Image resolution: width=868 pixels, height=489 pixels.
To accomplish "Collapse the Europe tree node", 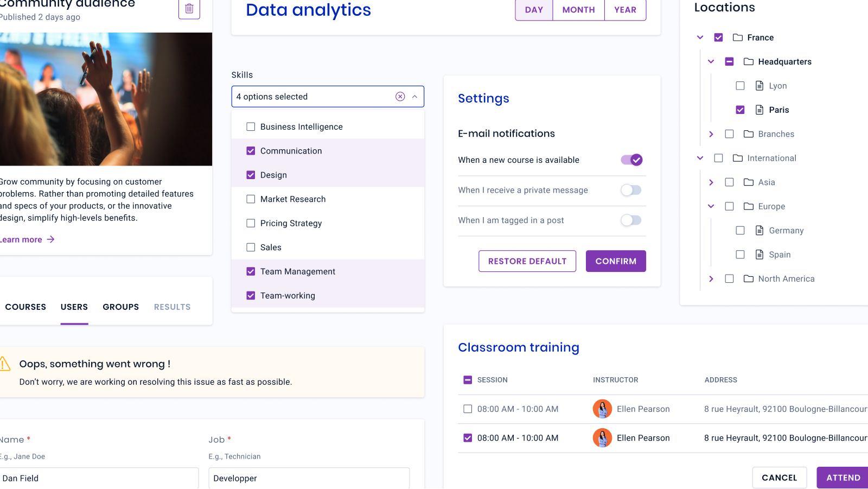I will pos(711,206).
